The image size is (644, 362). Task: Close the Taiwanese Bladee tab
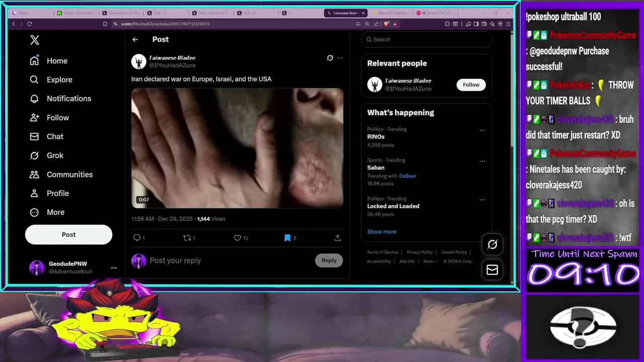363,13
